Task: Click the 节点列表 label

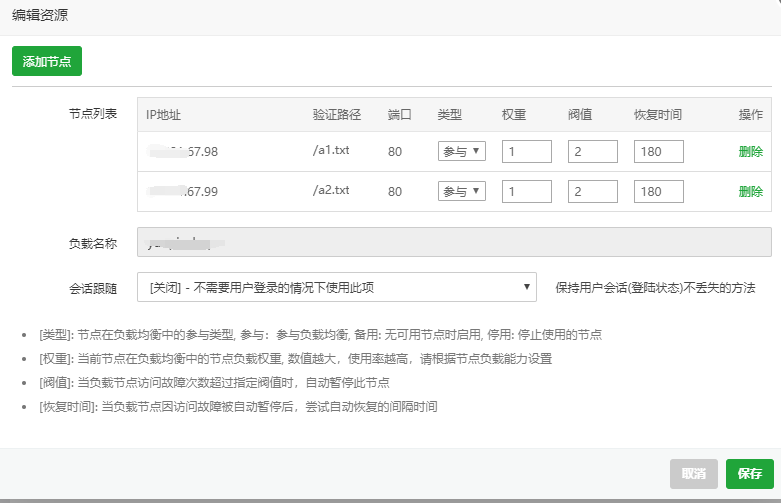Action: [x=93, y=114]
